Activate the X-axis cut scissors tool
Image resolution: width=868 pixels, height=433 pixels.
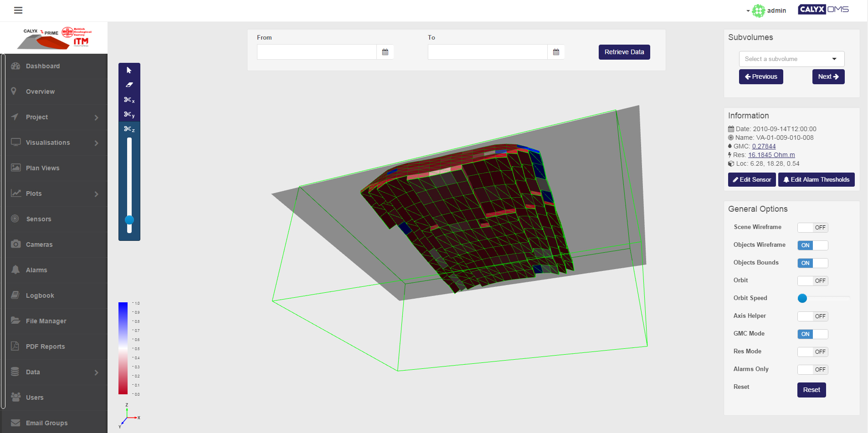coord(129,100)
